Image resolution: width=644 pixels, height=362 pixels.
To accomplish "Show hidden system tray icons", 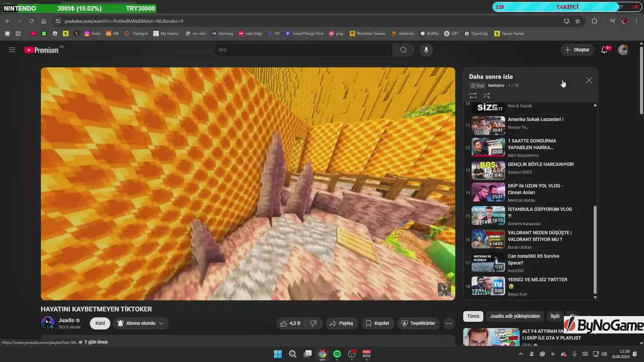I will pos(520,354).
